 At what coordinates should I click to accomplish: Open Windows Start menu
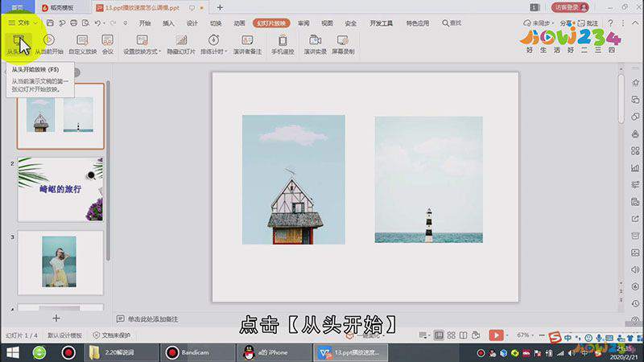point(13,352)
